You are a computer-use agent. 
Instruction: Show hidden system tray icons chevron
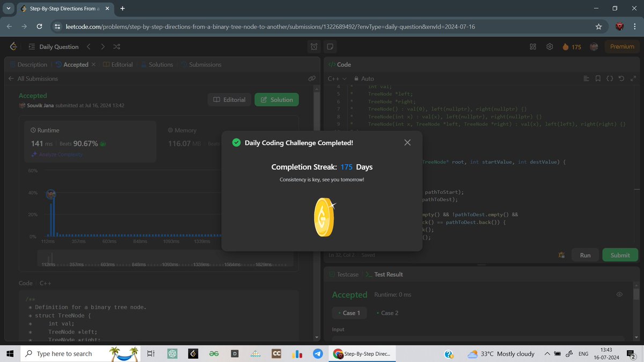[547, 354]
